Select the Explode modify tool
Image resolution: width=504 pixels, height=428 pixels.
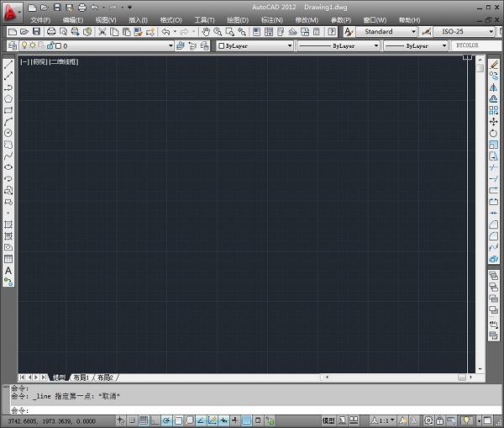(493, 259)
